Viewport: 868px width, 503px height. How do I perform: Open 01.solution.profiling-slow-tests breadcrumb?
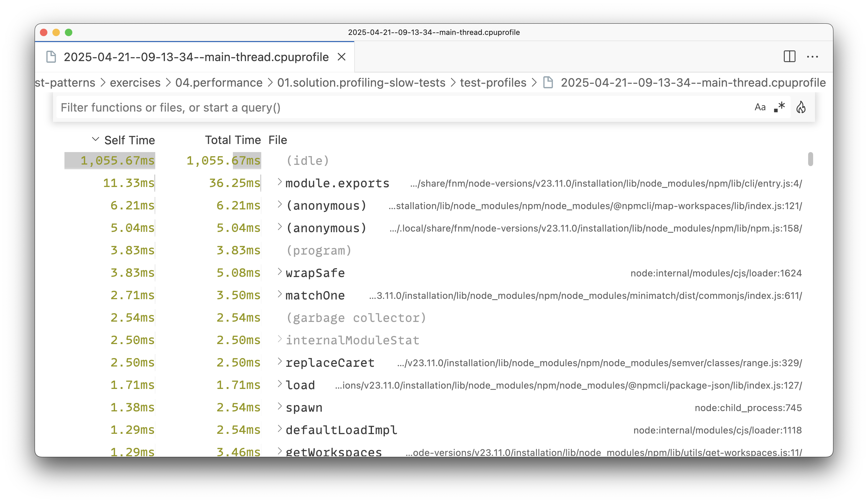coord(361,83)
